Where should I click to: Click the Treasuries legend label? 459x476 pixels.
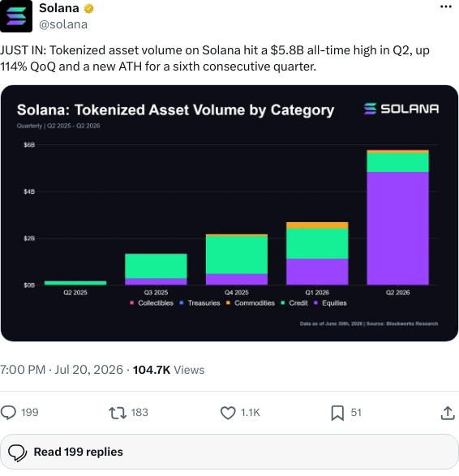pos(204,303)
